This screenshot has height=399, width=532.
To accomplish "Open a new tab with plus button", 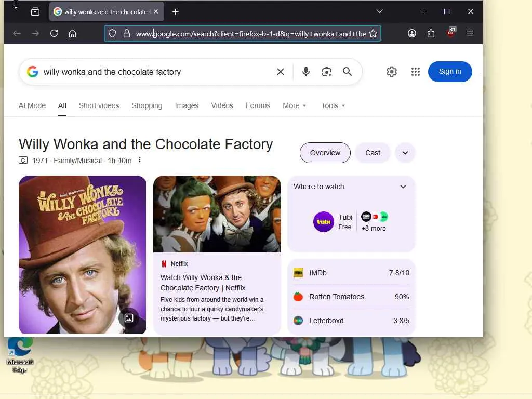I will [x=175, y=12].
